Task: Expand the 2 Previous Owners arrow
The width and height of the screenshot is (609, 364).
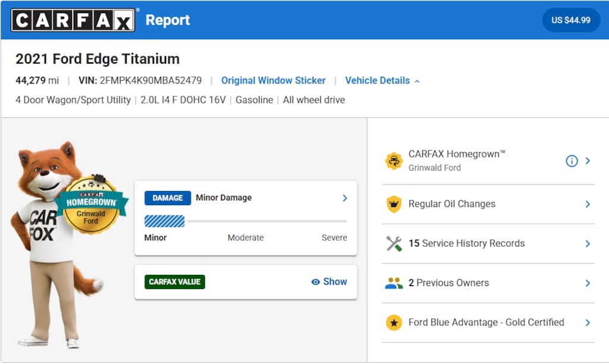Action: pyautogui.click(x=588, y=283)
